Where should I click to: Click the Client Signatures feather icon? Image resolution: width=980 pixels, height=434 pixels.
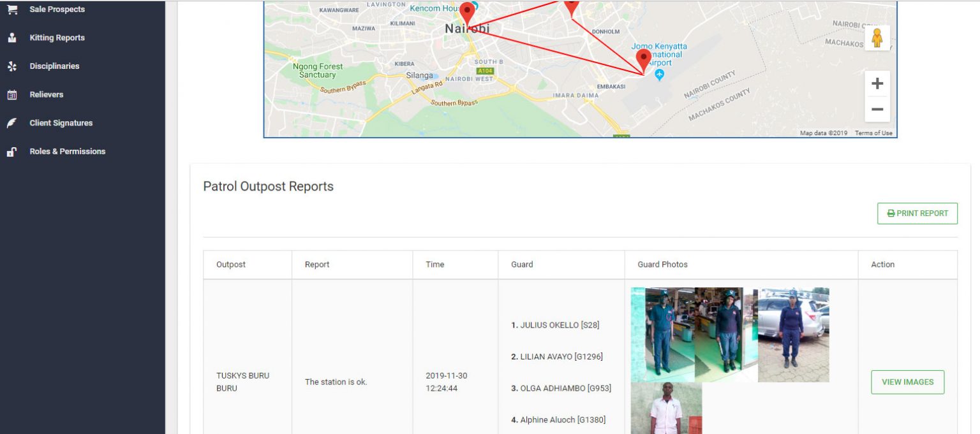coord(12,123)
